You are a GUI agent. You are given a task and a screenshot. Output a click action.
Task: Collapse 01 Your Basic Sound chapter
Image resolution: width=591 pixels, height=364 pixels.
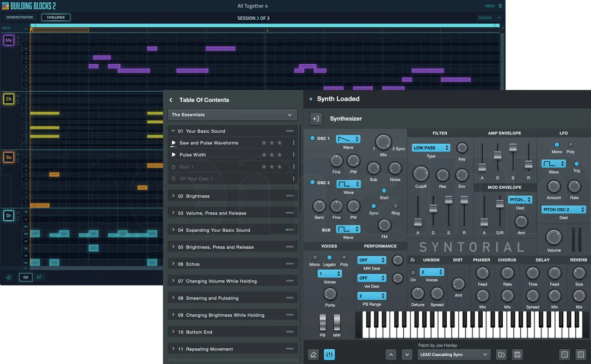point(232,131)
